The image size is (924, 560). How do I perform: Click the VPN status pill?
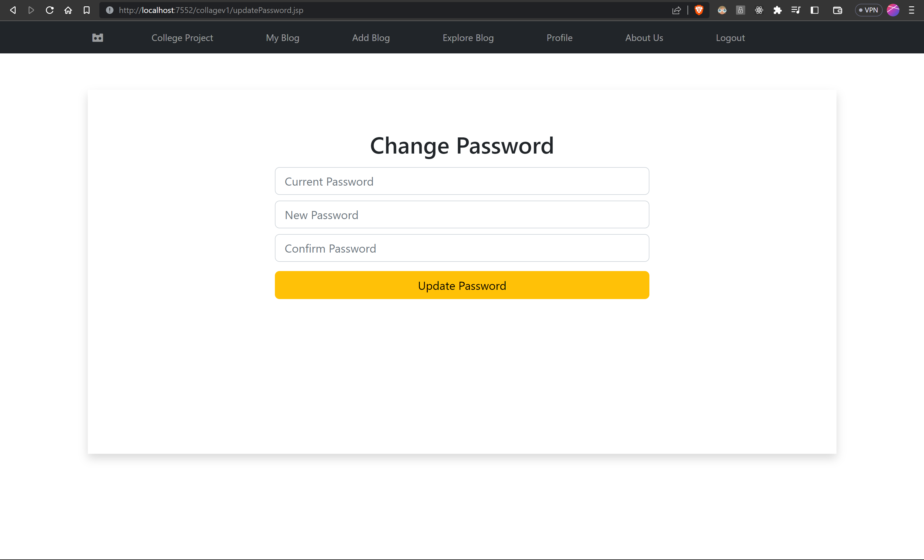point(868,10)
